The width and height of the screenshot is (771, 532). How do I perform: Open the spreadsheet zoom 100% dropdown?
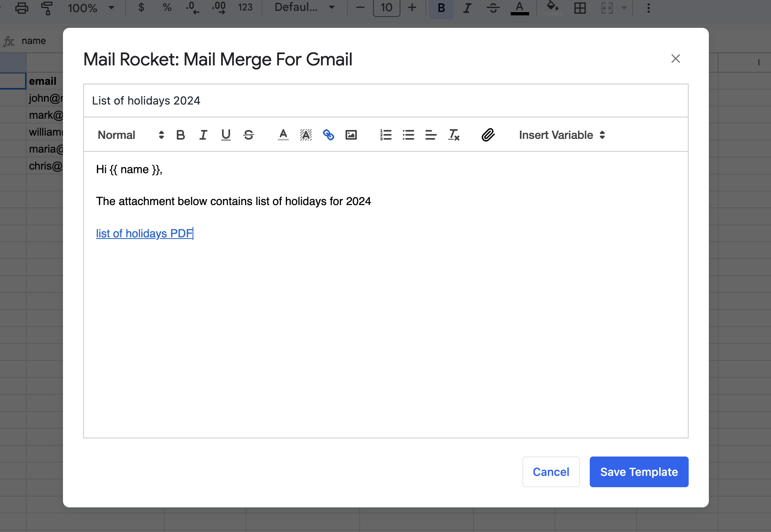tap(91, 8)
